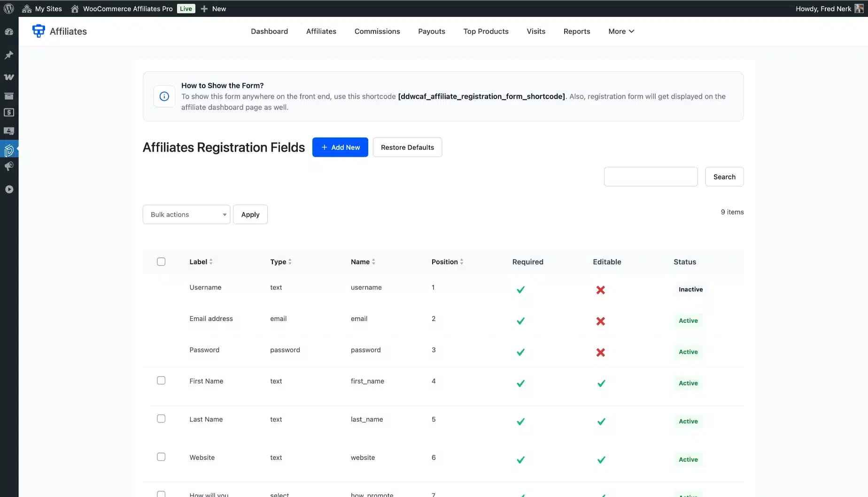Open Posts via the pushpin sidebar icon

click(9, 55)
